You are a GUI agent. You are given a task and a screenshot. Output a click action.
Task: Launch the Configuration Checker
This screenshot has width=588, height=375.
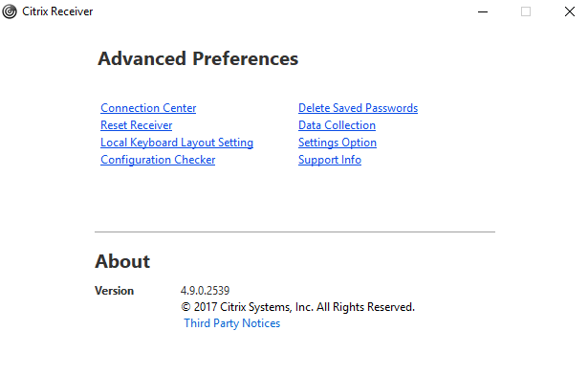pos(158,160)
